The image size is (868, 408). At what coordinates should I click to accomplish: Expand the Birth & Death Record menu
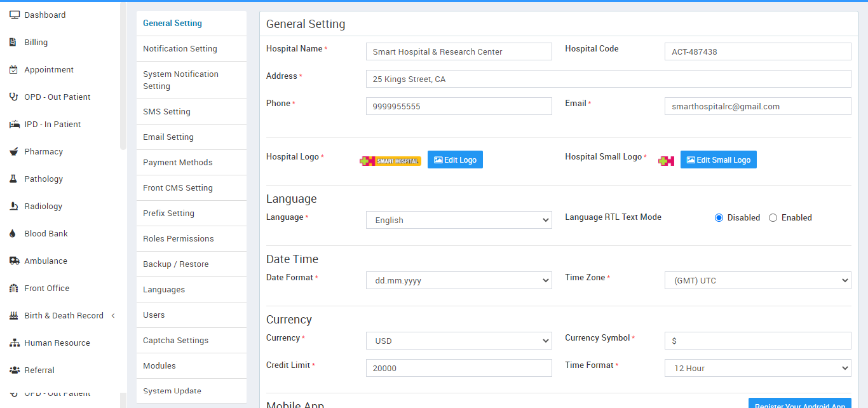(x=64, y=316)
